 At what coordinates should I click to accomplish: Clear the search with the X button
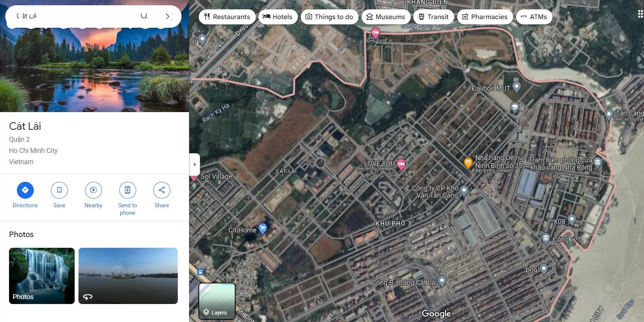point(168,16)
